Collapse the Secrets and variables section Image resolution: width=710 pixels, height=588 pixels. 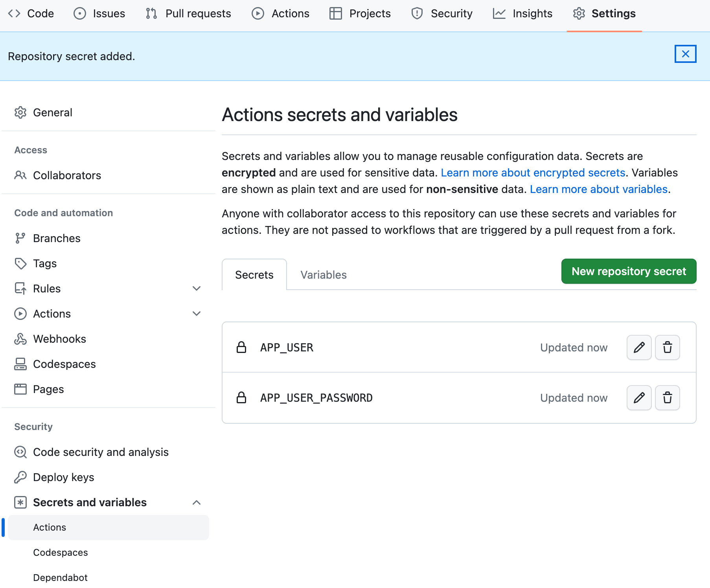pos(197,502)
